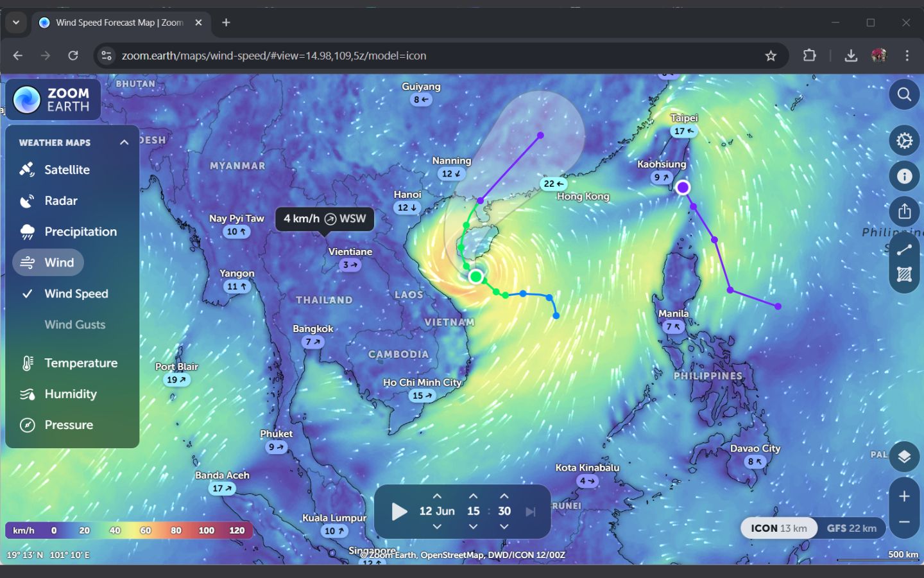This screenshot has height=578, width=924.
Task: Increase the hour using the up arrow
Action: click(x=473, y=495)
